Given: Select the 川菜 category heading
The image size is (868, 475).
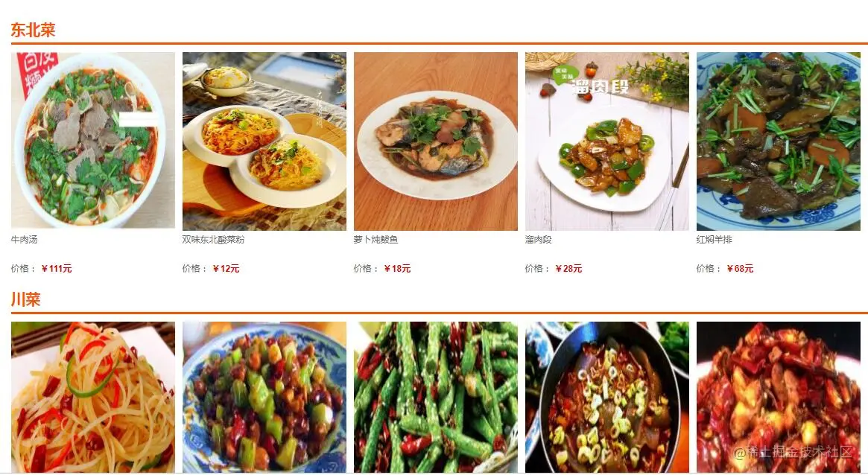Looking at the screenshot, I should tap(26, 299).
